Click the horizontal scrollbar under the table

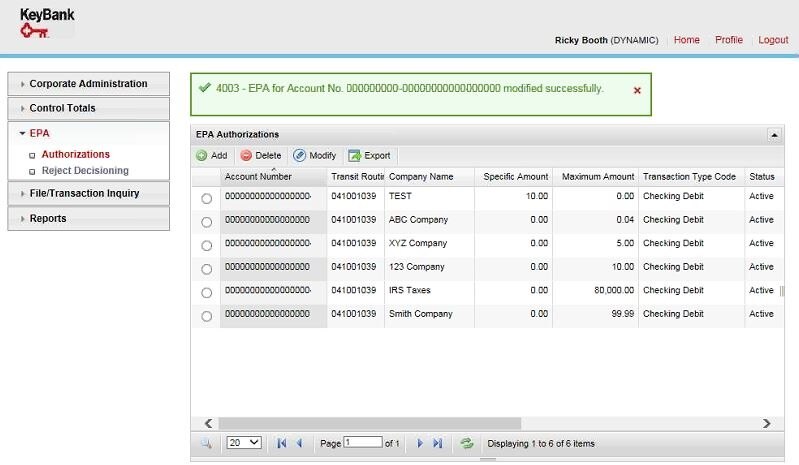[x=370, y=424]
